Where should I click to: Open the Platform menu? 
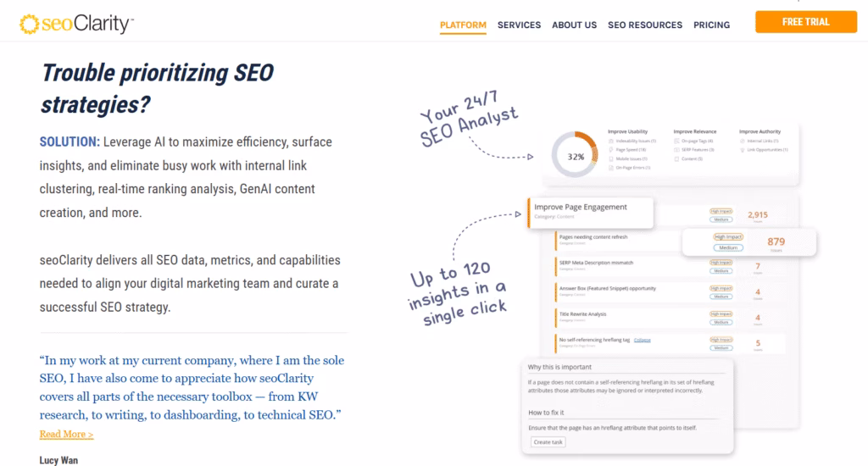coord(463,25)
